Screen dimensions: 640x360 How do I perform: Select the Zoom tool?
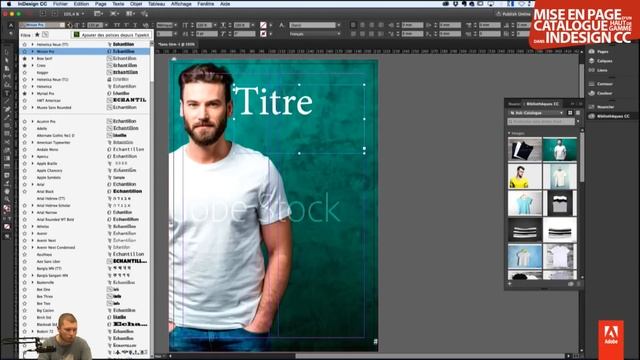(x=7, y=199)
